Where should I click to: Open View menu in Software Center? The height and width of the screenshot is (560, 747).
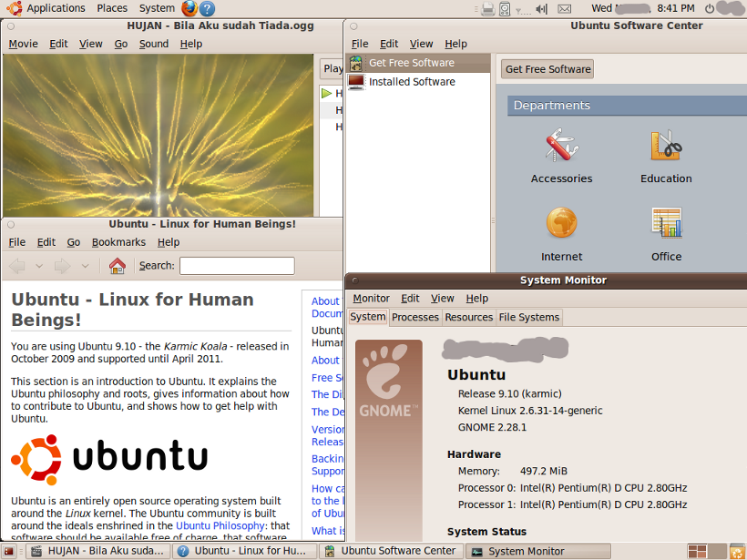click(x=421, y=44)
